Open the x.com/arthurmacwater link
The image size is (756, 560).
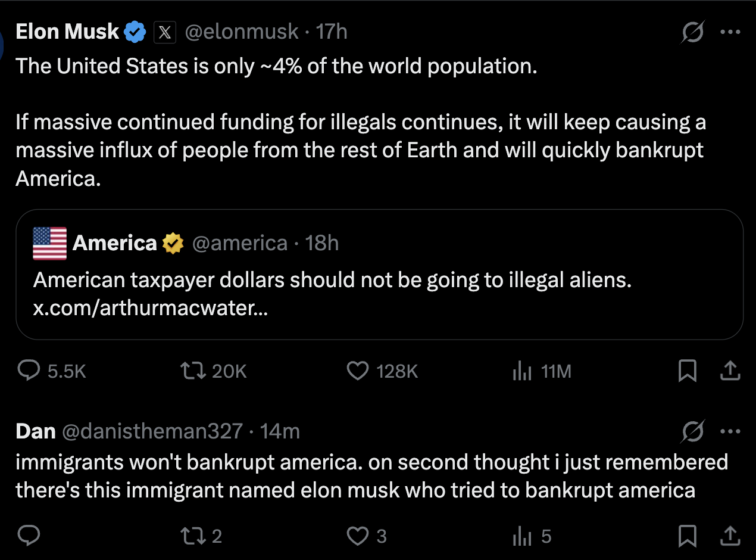tap(150, 310)
